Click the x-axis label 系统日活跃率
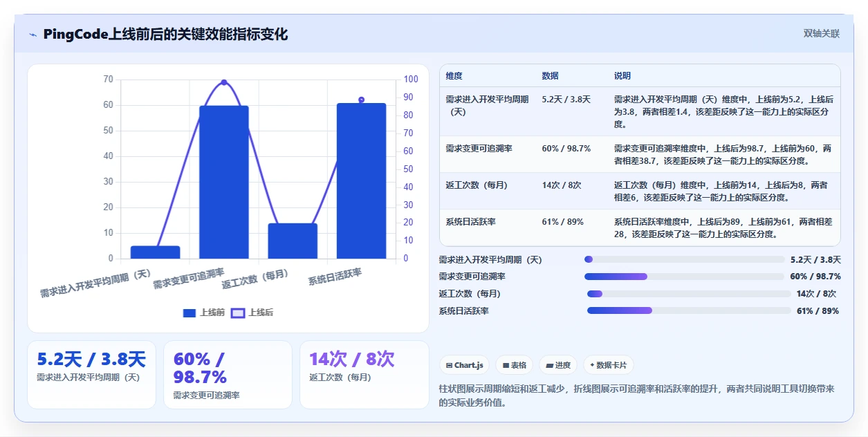The image size is (868, 437). (x=335, y=277)
